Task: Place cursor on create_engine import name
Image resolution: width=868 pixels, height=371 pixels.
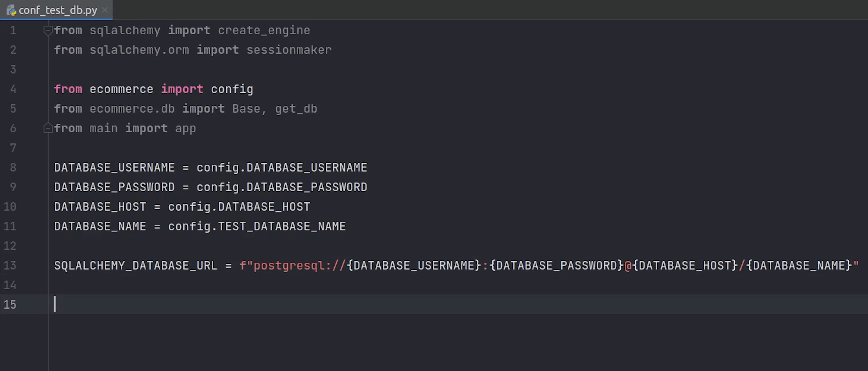Action: point(264,30)
